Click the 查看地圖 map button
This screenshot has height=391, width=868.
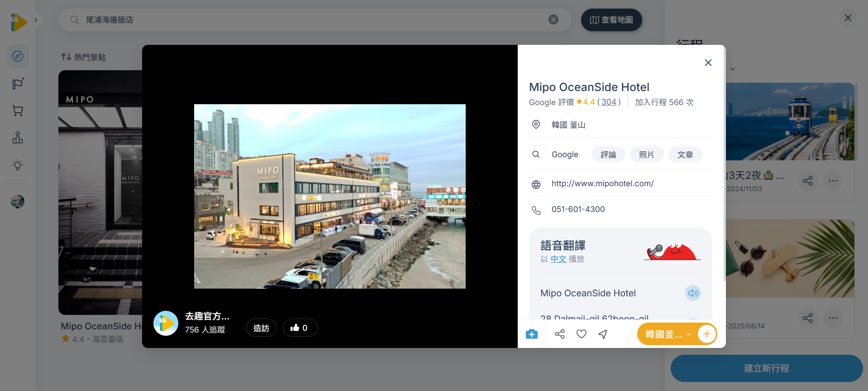pyautogui.click(x=611, y=20)
